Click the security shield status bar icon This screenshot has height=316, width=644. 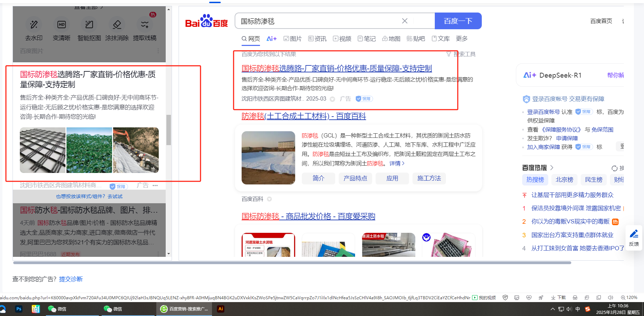tap(505, 298)
